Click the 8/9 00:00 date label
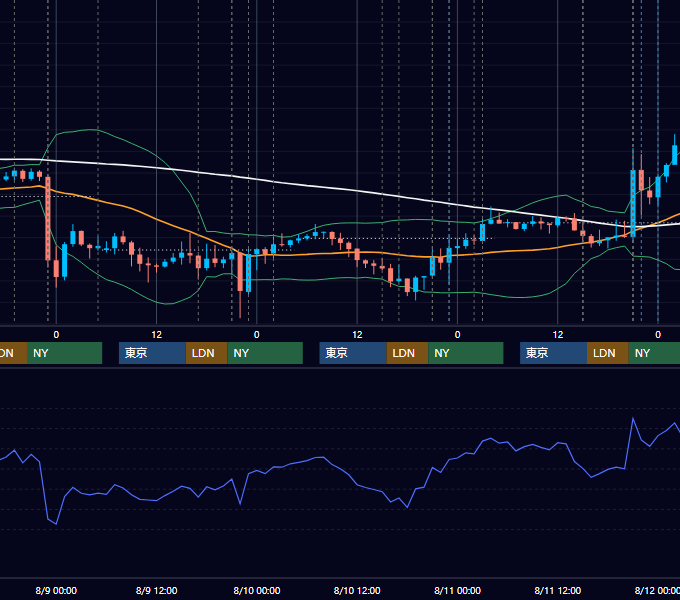The image size is (680, 600). [x=56, y=590]
